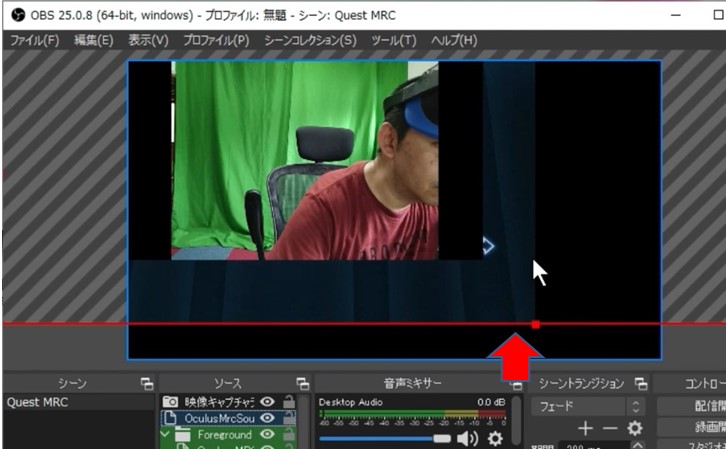Collapse the Foreground group

[165, 434]
